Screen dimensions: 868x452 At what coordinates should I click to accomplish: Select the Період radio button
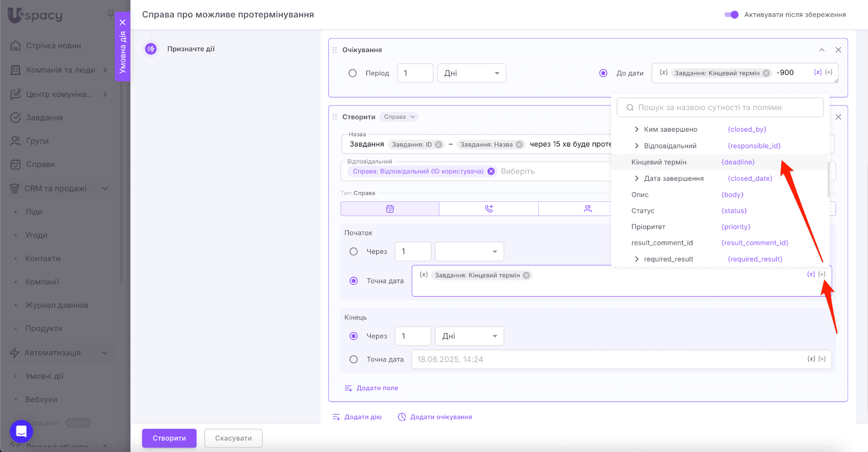click(353, 73)
